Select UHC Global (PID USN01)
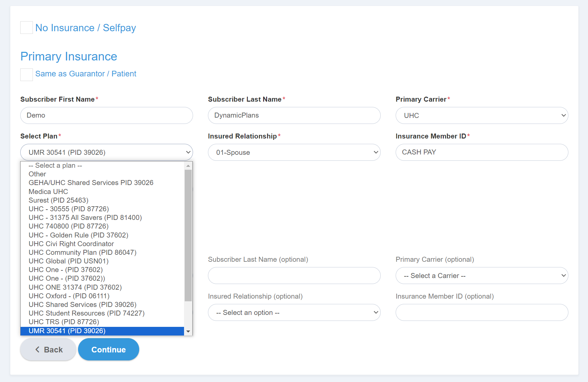The height and width of the screenshot is (382, 588). point(102,261)
